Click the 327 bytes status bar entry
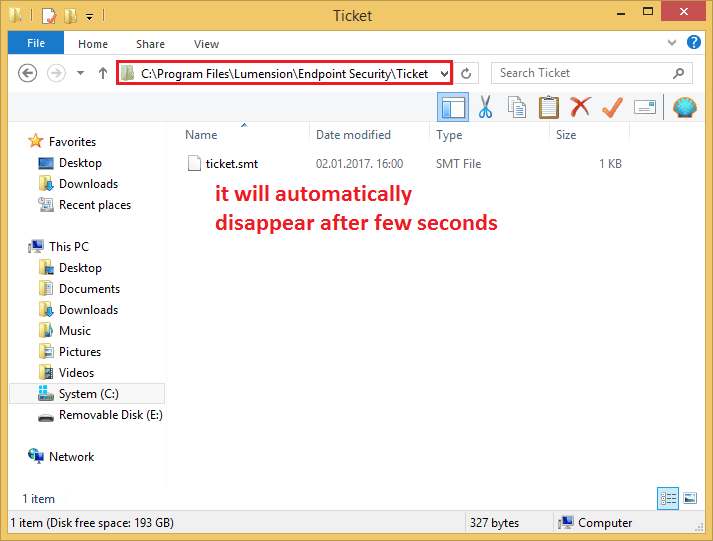 (495, 523)
